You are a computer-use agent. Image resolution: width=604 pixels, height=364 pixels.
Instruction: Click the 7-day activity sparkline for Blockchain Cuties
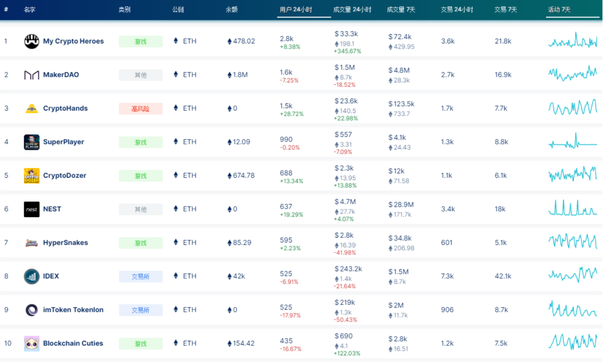tap(573, 342)
